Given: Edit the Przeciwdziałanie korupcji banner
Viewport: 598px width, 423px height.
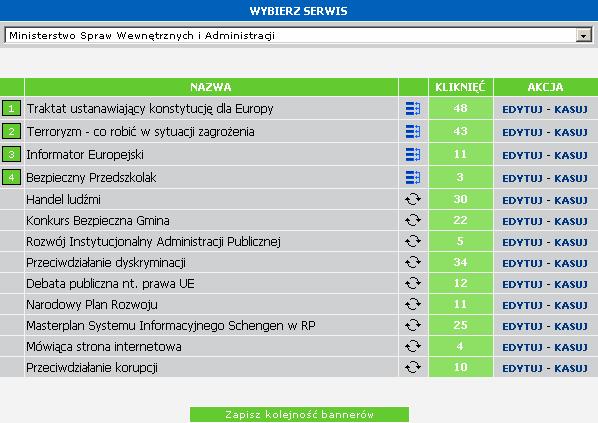Looking at the screenshot, I should click(522, 368).
